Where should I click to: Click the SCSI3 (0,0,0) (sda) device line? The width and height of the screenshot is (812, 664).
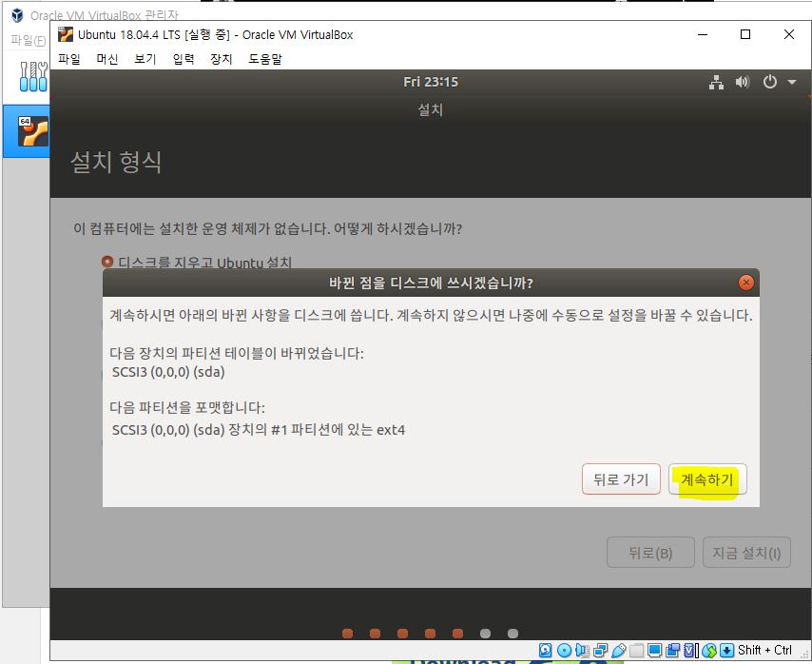(168, 372)
